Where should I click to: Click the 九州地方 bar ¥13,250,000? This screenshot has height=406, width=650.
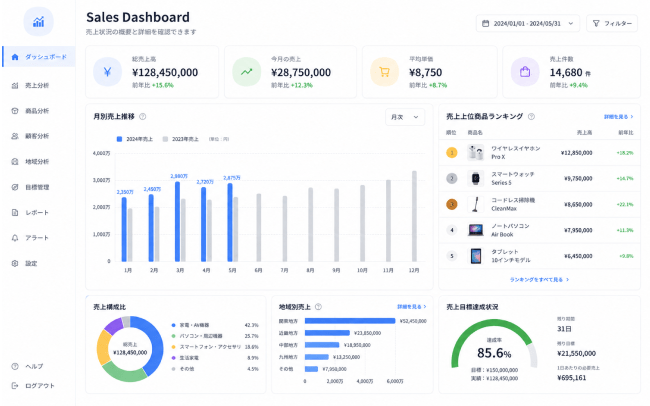tap(317, 357)
